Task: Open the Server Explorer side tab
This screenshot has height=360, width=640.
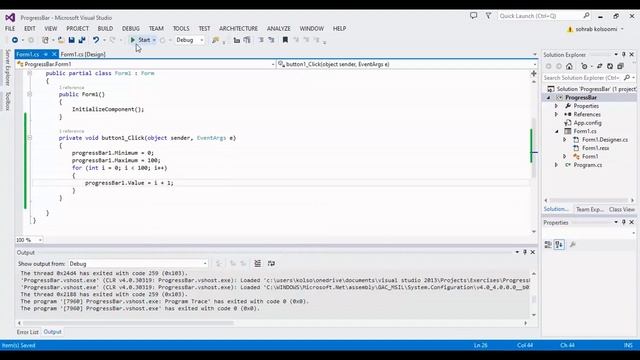Action: pyautogui.click(x=7, y=67)
